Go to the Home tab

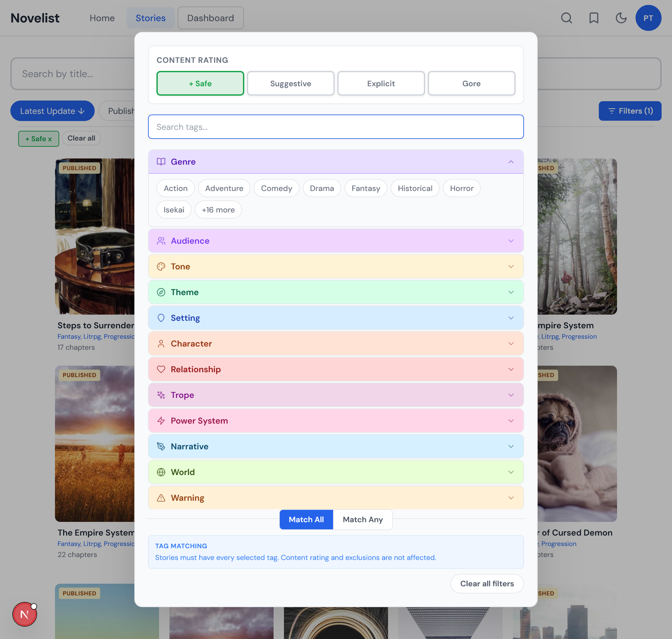coord(102,18)
